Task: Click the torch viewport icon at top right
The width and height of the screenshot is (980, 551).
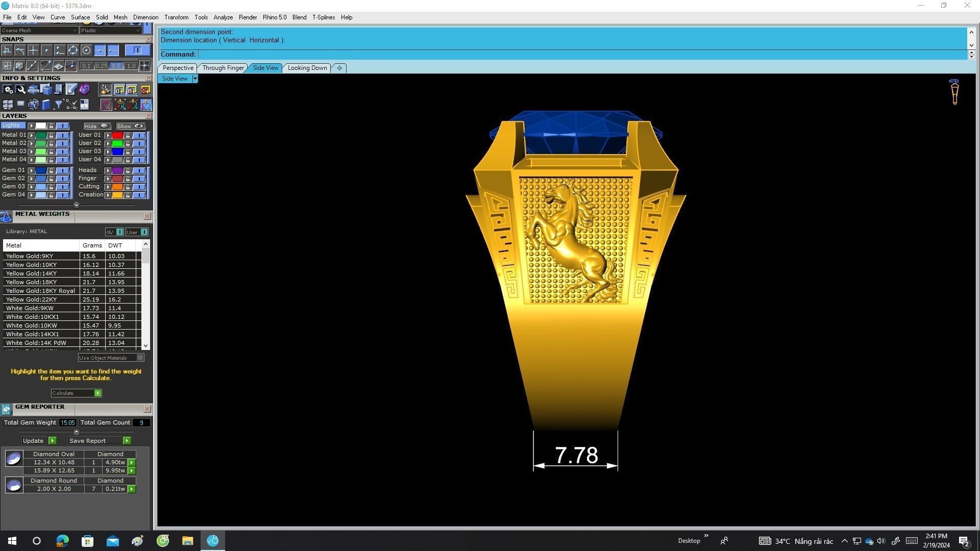Action: coord(954,92)
